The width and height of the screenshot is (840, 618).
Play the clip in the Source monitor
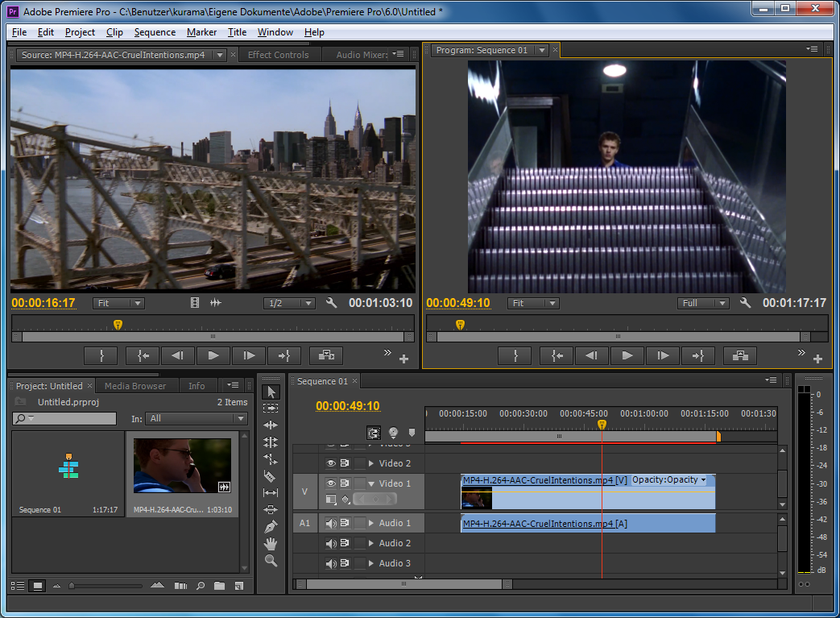pyautogui.click(x=213, y=355)
